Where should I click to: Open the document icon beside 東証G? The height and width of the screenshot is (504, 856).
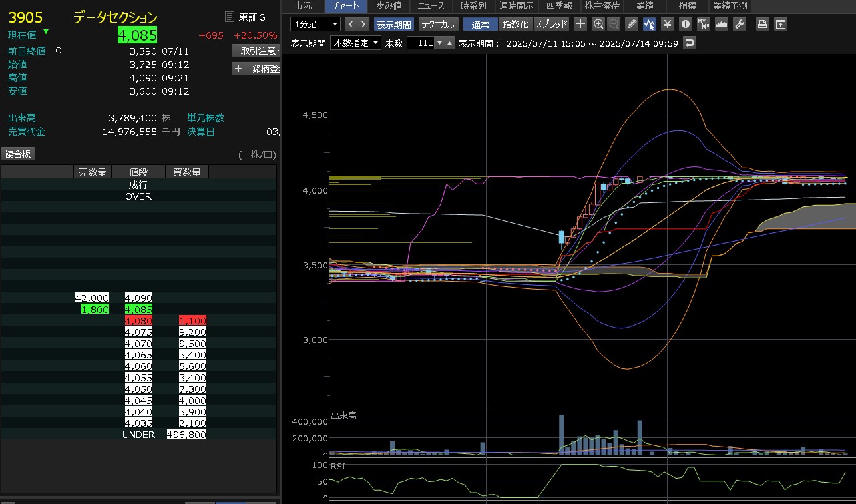tap(230, 17)
